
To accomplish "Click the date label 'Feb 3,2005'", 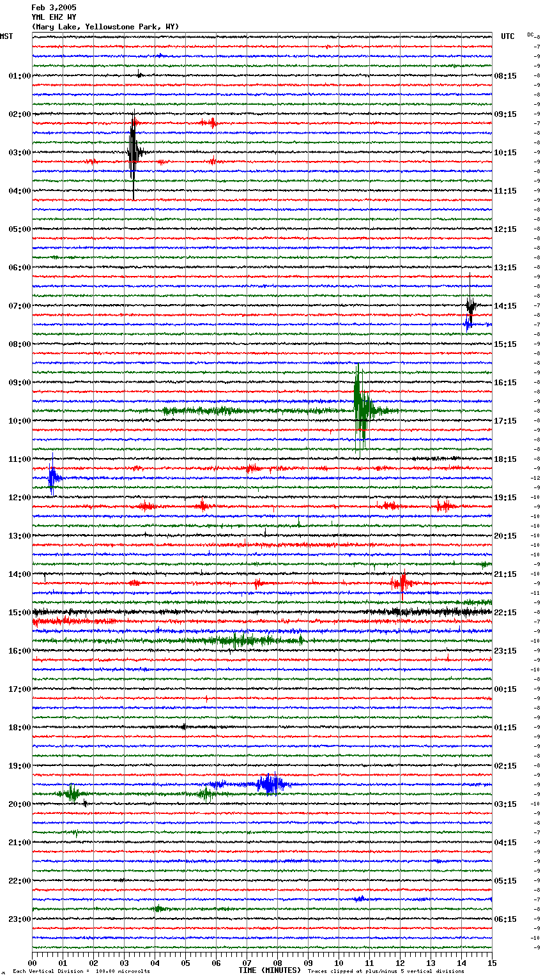I will 54,8.
